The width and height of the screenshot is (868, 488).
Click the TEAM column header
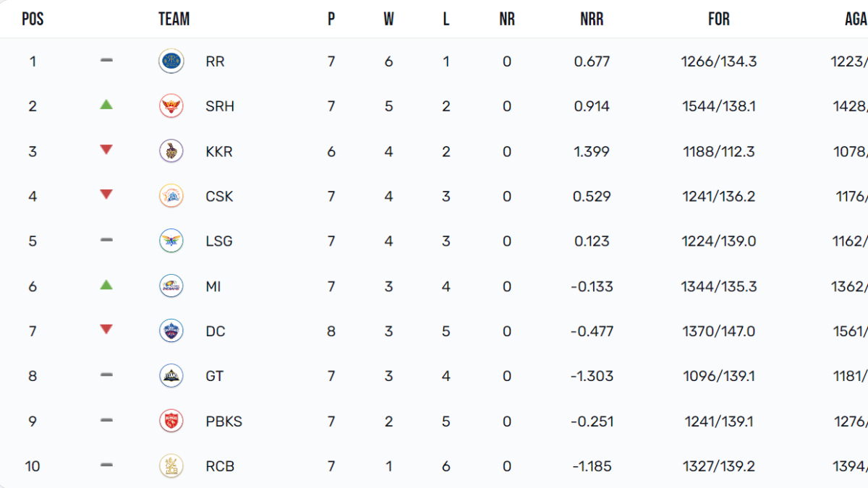pyautogui.click(x=174, y=20)
